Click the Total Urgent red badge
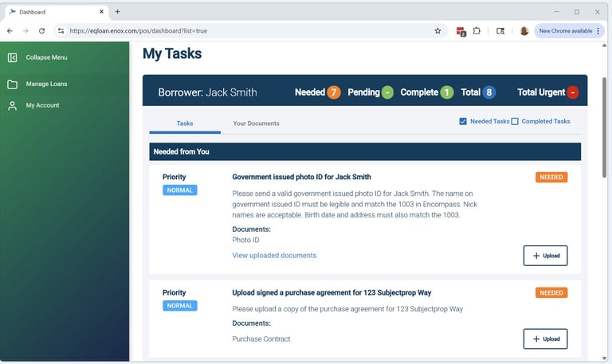 pyautogui.click(x=573, y=92)
